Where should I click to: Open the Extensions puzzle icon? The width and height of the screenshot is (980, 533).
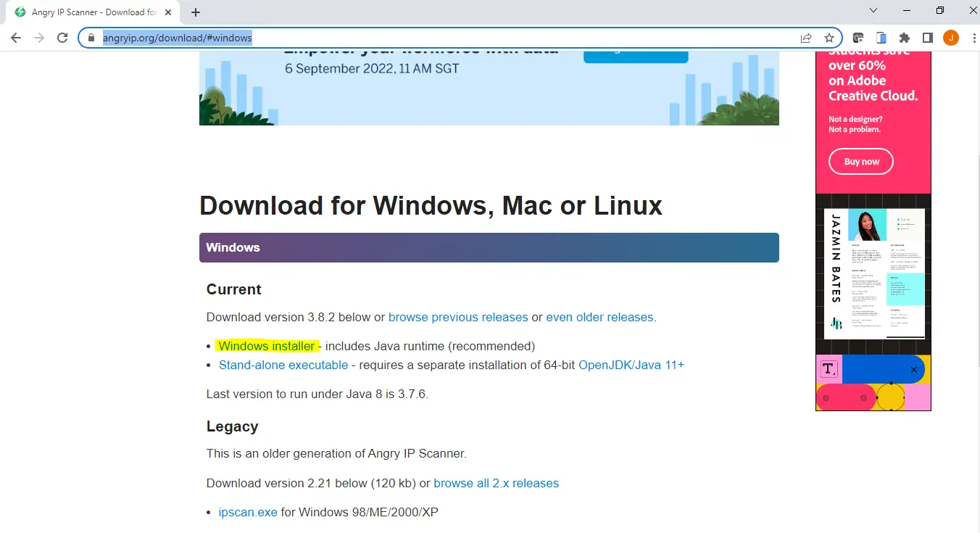[904, 38]
